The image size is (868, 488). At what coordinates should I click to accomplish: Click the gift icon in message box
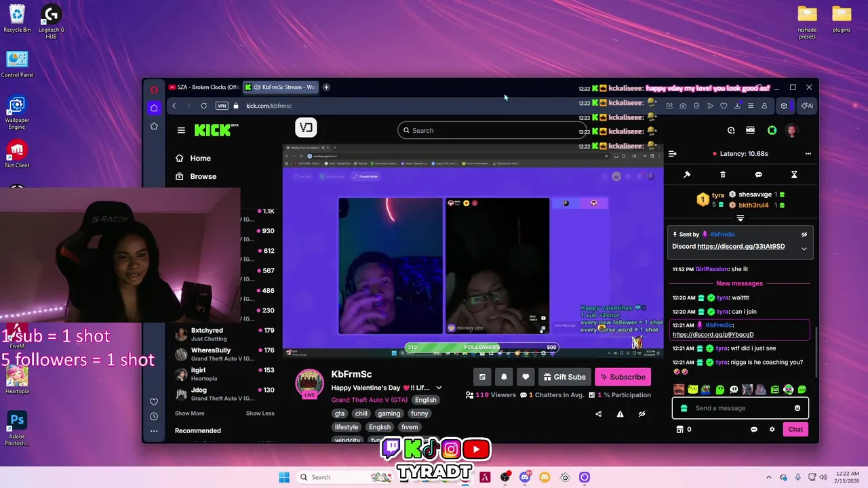tap(684, 408)
